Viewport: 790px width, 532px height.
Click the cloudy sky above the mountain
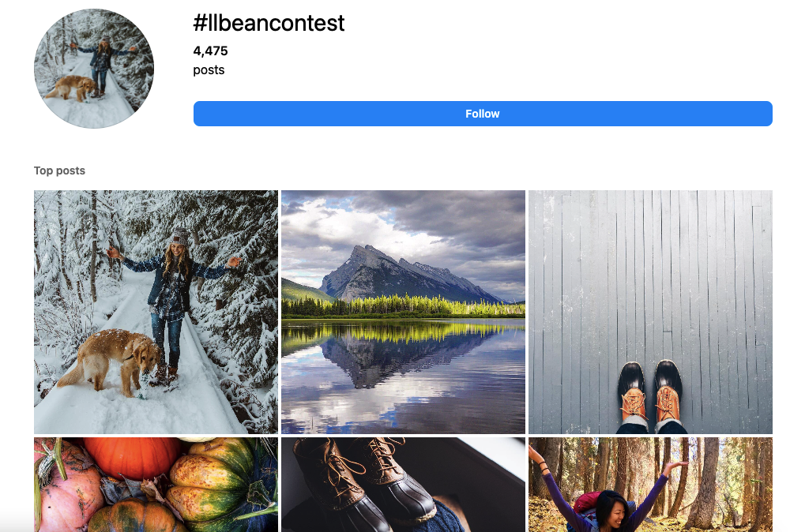pyautogui.click(x=403, y=222)
